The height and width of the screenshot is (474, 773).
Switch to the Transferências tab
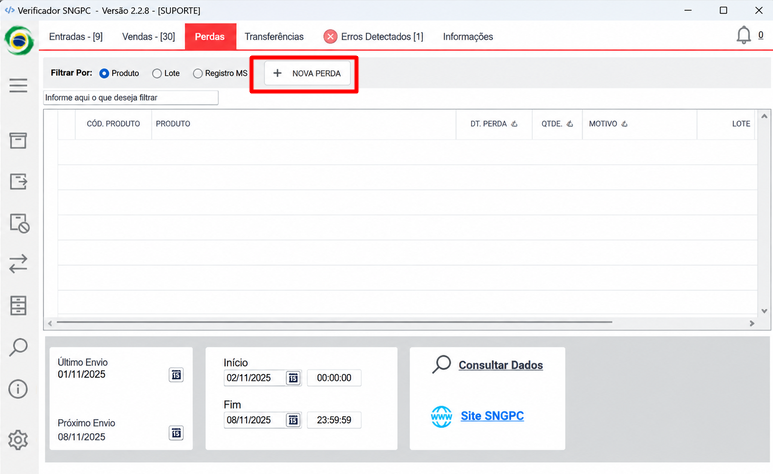pyautogui.click(x=274, y=36)
